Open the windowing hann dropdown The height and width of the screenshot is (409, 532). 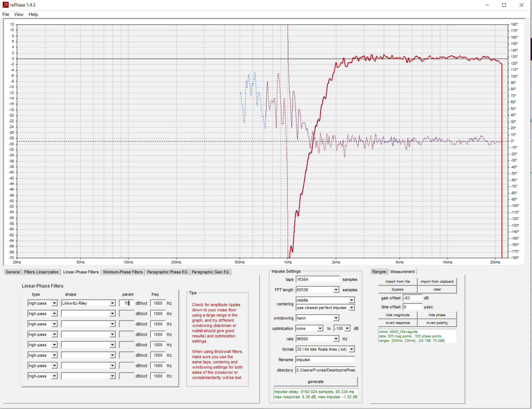(336, 318)
